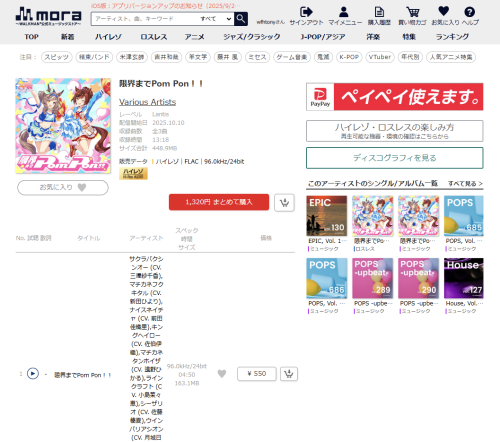500x442 pixels.
Task: Open album cover artwork image
Action: click(63, 126)
